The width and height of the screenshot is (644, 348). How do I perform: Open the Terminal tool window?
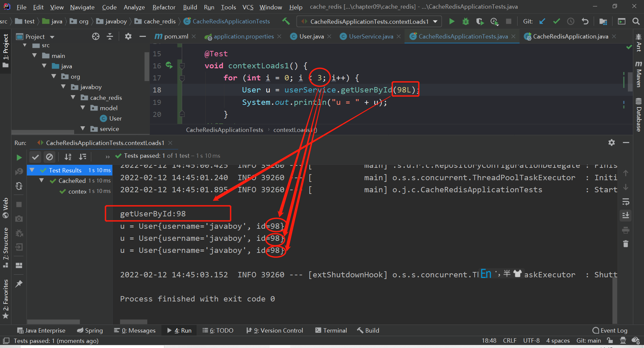tap(331, 330)
